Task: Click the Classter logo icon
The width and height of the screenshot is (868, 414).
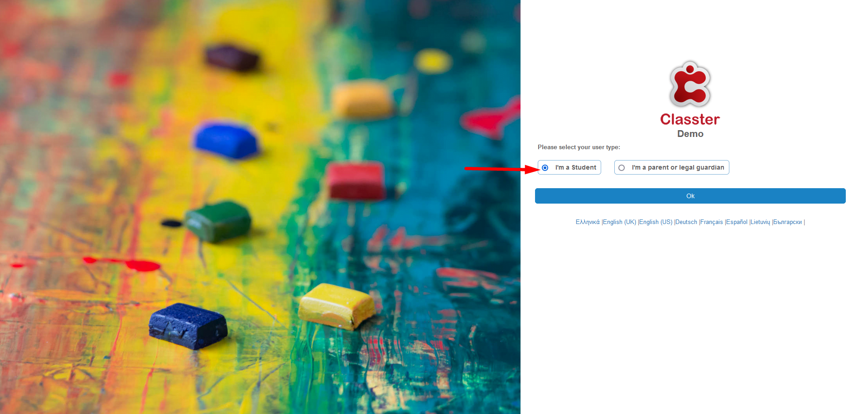Action: [690, 84]
